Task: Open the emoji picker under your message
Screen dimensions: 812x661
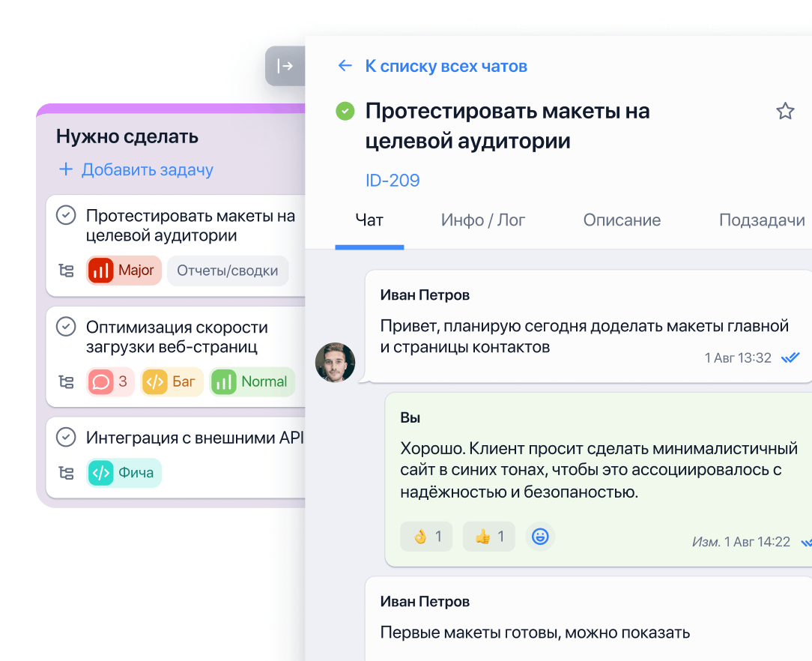Action: coord(540,536)
